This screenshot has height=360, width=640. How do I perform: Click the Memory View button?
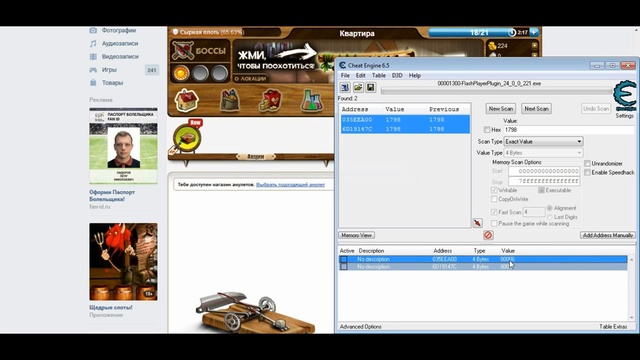click(x=356, y=235)
